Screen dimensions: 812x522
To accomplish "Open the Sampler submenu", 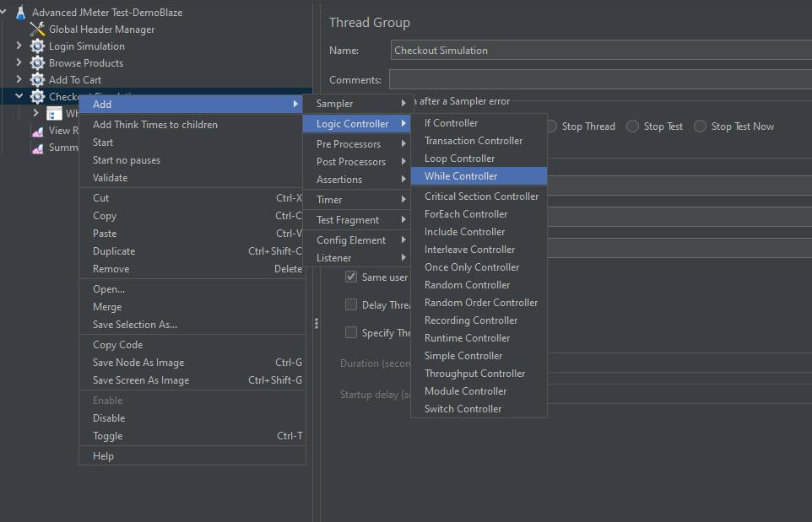I will point(358,104).
